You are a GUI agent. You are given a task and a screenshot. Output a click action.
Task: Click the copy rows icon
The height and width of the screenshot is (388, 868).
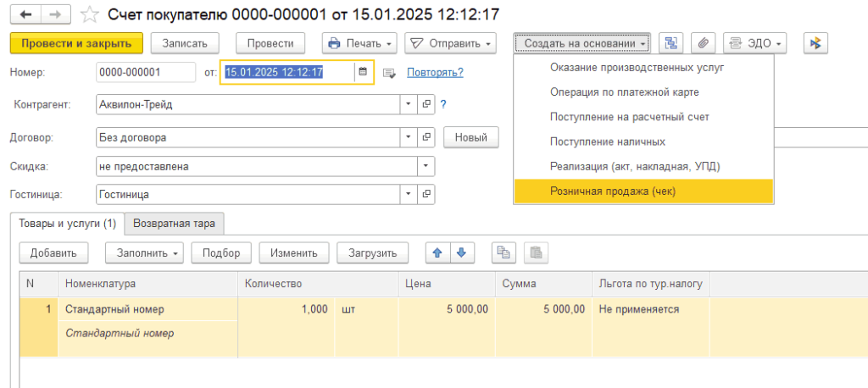pos(504,252)
